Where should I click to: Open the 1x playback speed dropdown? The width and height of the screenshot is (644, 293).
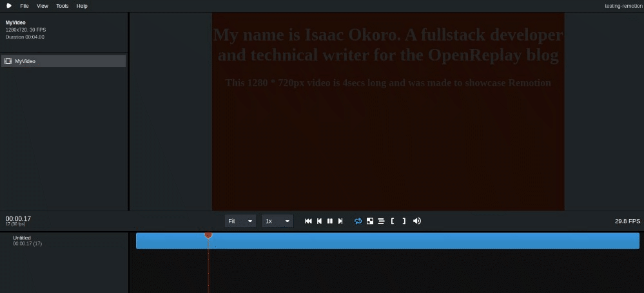point(278,221)
